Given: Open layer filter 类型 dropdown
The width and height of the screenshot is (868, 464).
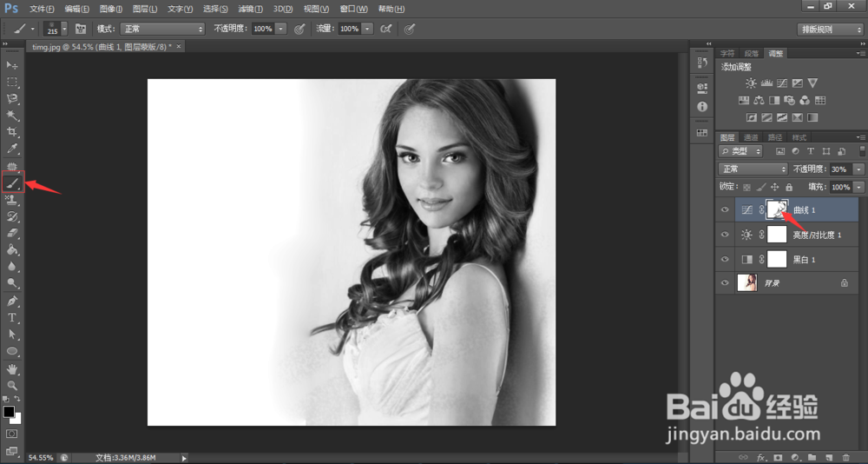Looking at the screenshot, I should (x=740, y=151).
